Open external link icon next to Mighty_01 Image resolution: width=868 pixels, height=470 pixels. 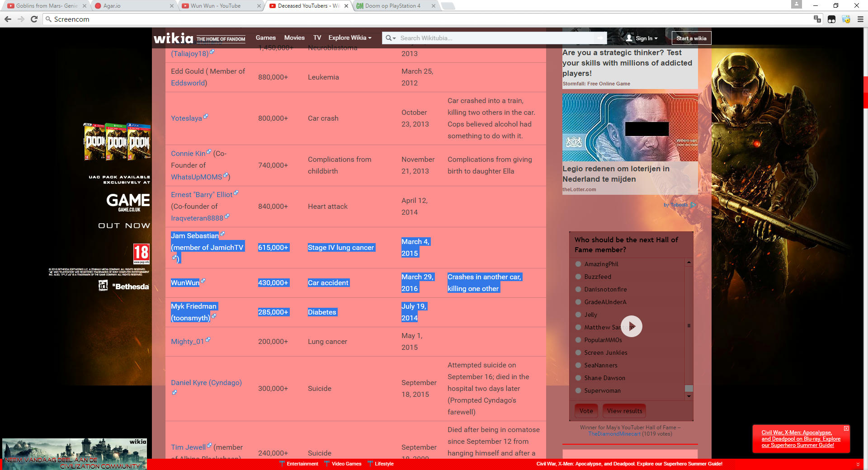[208, 339]
